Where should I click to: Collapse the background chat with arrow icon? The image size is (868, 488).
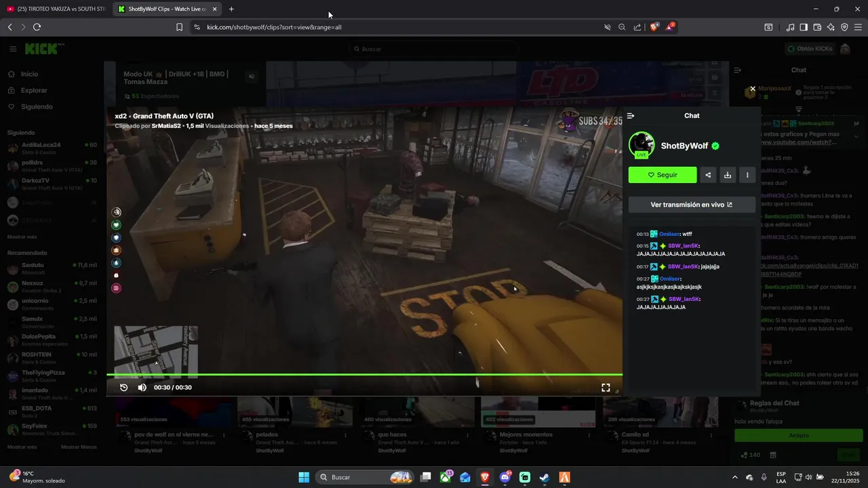pyautogui.click(x=738, y=70)
